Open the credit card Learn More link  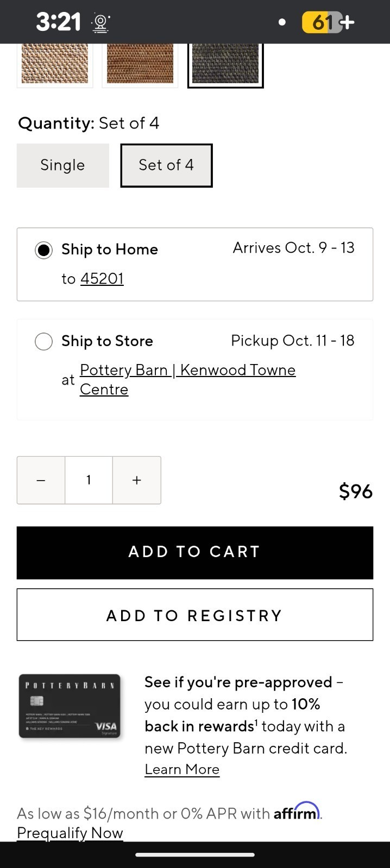pos(182,770)
